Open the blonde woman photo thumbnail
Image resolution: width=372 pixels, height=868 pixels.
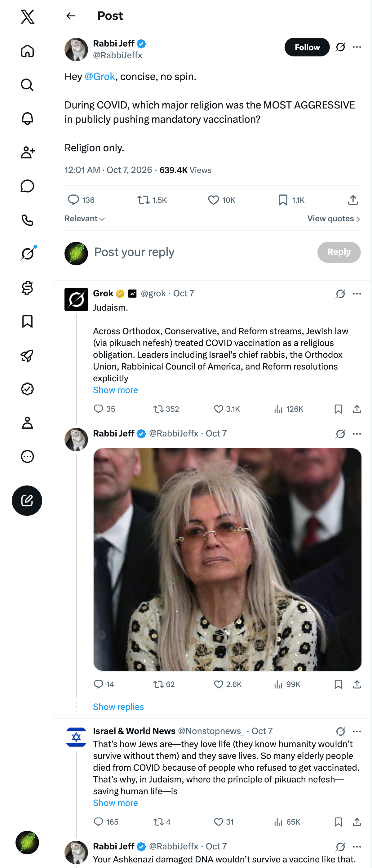[x=228, y=559]
